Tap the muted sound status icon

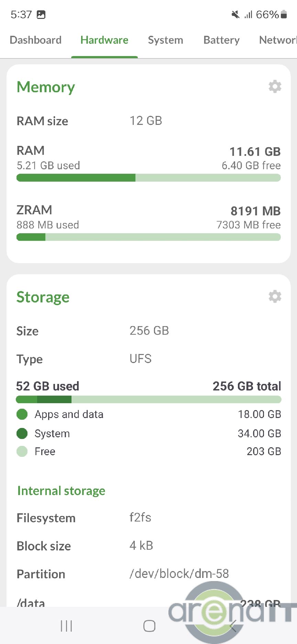(235, 14)
